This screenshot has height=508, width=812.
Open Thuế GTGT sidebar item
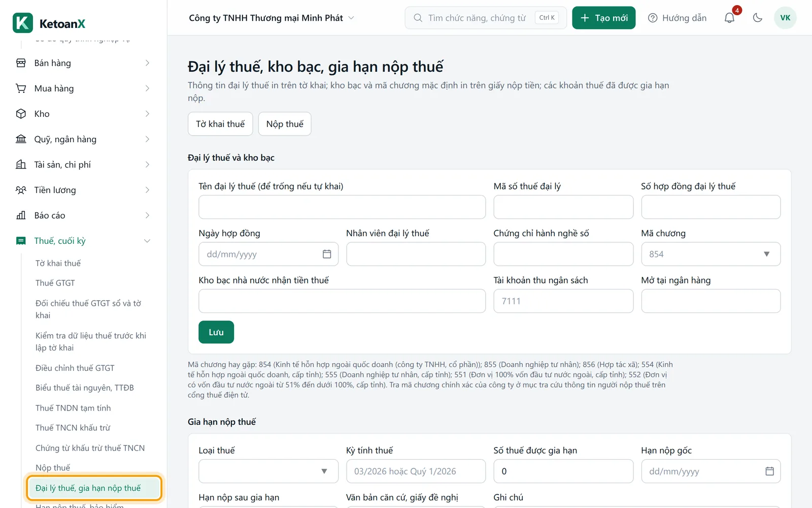[55, 283]
